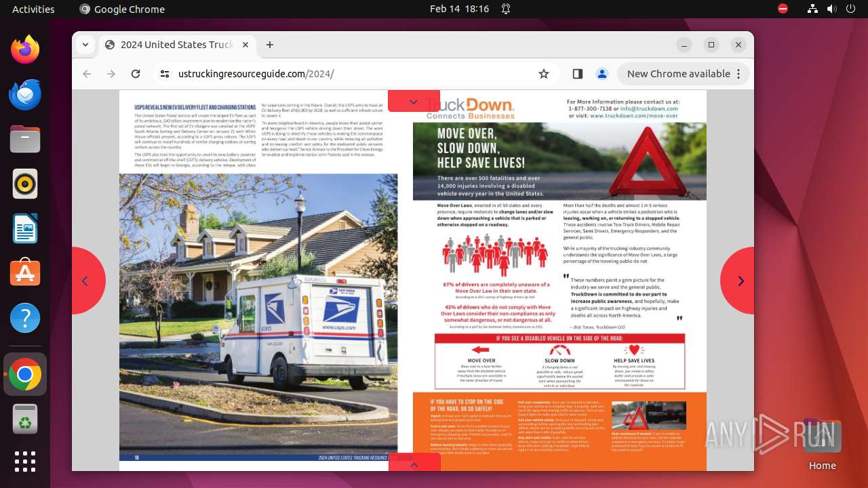This screenshot has height=488, width=868.
Task: Flip to the previous magazine page
Action: click(87, 281)
